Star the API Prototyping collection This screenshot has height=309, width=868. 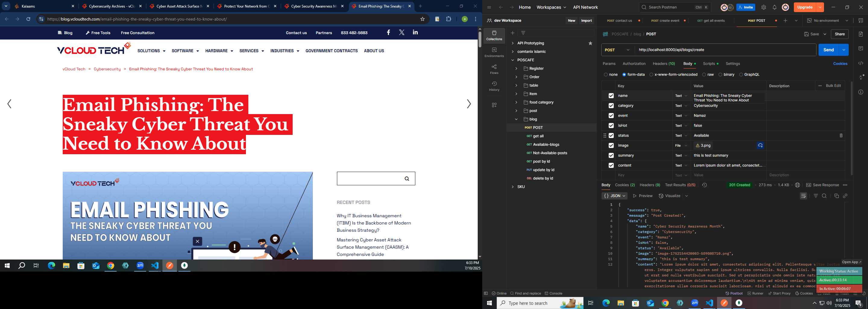[x=590, y=43]
